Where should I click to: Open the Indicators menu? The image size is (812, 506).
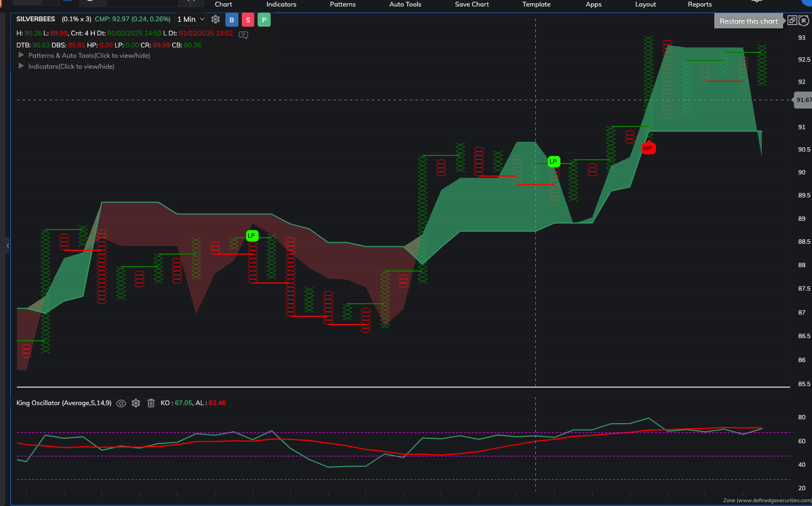282,4
